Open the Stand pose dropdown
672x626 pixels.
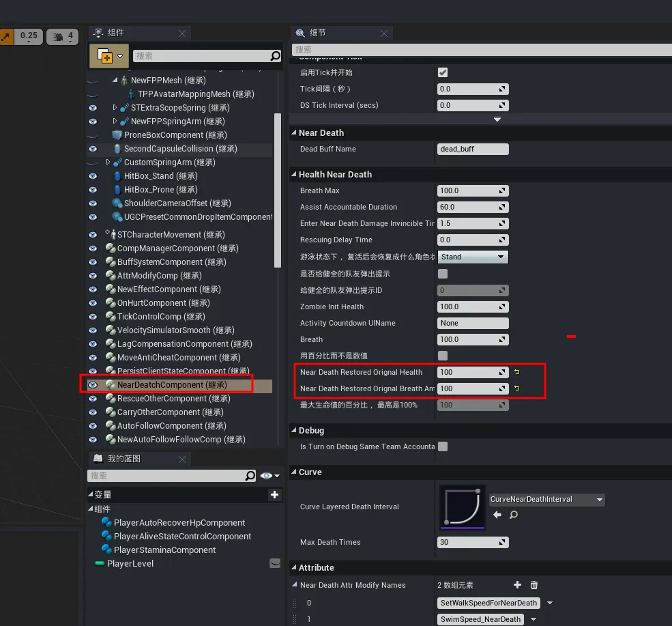(473, 257)
